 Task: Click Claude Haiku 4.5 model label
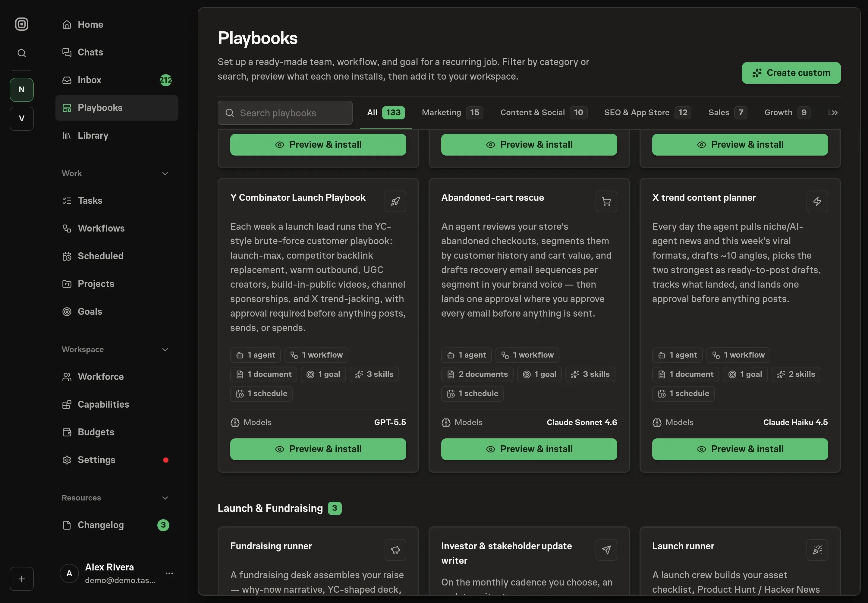coord(795,422)
